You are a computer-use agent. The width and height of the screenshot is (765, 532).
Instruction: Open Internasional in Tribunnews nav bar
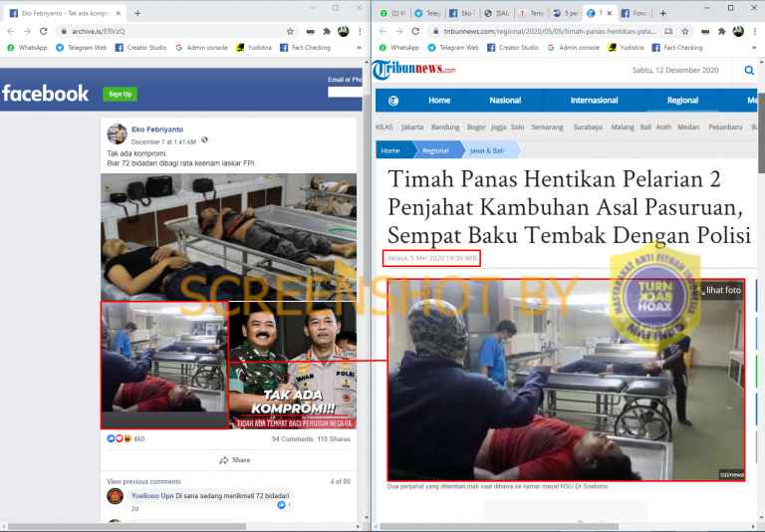click(x=594, y=100)
